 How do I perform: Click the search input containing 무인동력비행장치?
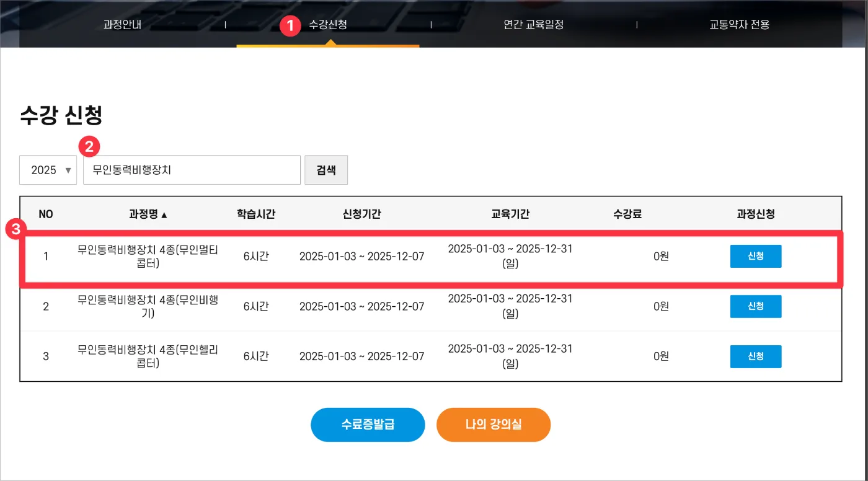click(x=192, y=170)
